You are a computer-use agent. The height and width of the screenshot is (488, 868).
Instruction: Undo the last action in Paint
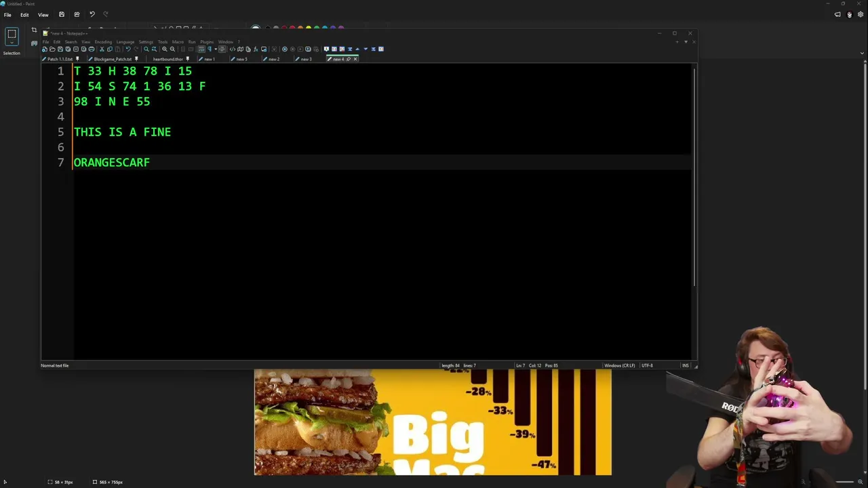pyautogui.click(x=92, y=14)
